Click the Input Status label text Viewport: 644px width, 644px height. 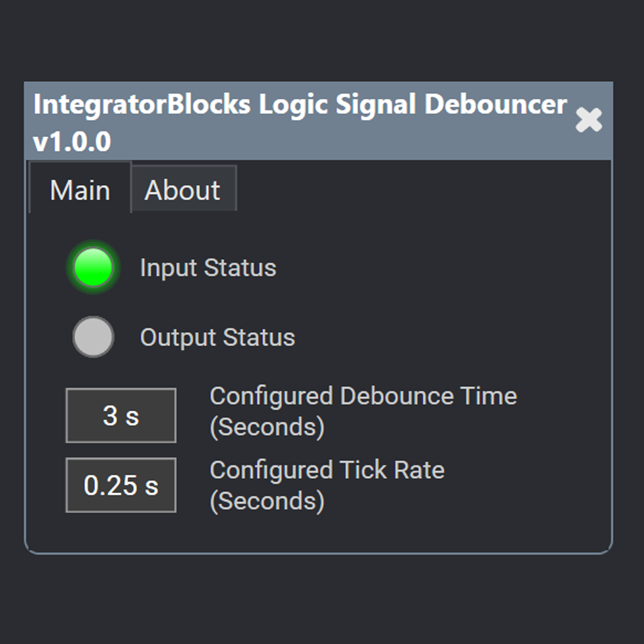click(208, 267)
